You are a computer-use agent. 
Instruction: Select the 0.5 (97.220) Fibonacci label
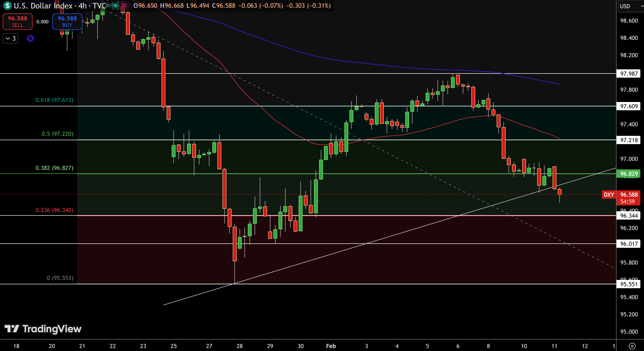57,134
